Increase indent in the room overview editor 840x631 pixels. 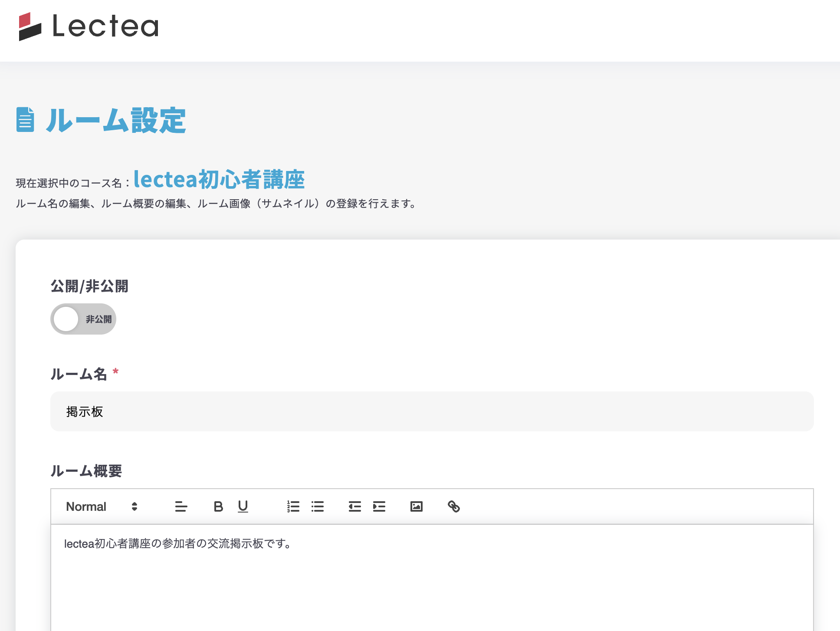pos(379,506)
